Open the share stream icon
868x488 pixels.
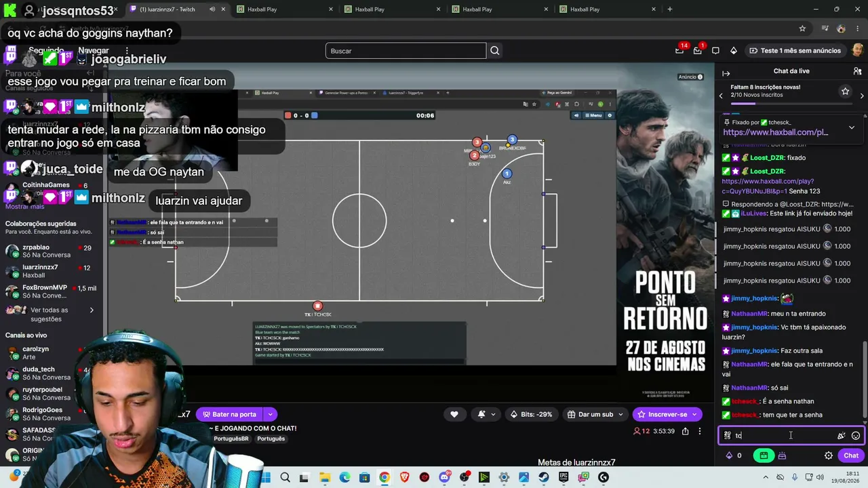pos(686,431)
